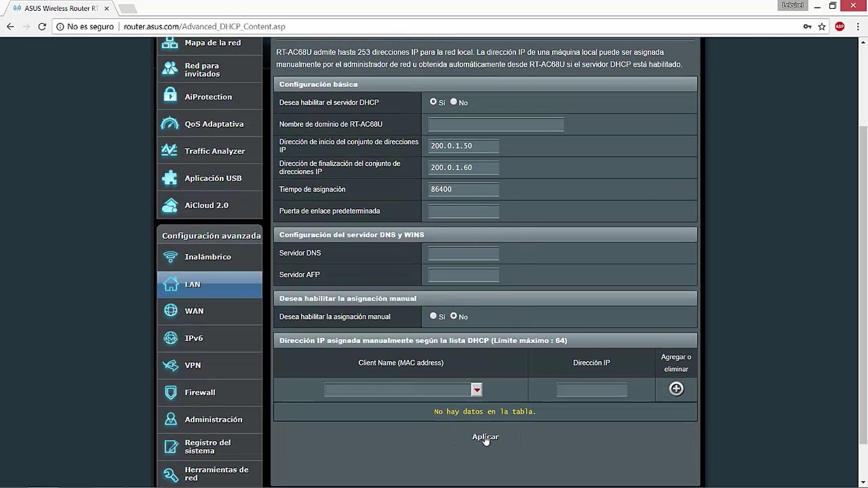
Task: Select No to disable DHCP server
Action: tap(454, 102)
